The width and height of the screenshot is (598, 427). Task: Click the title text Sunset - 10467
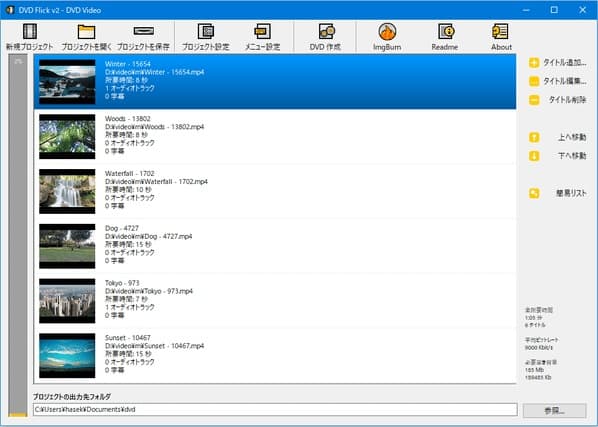point(128,338)
